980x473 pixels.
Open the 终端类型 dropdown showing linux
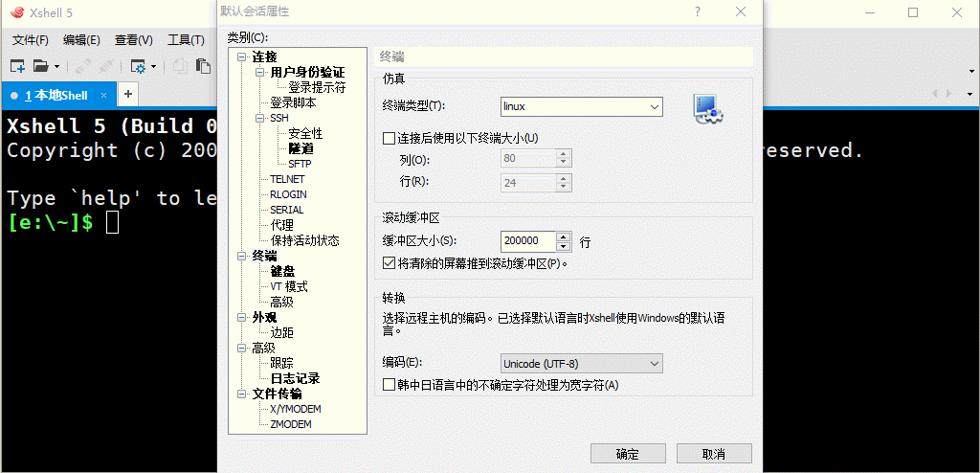coord(581,106)
